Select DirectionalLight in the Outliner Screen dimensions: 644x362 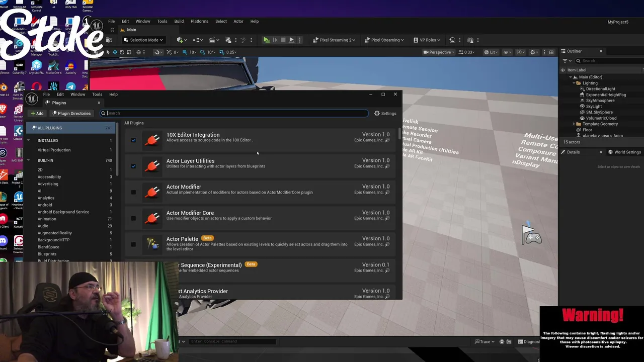[600, 89]
